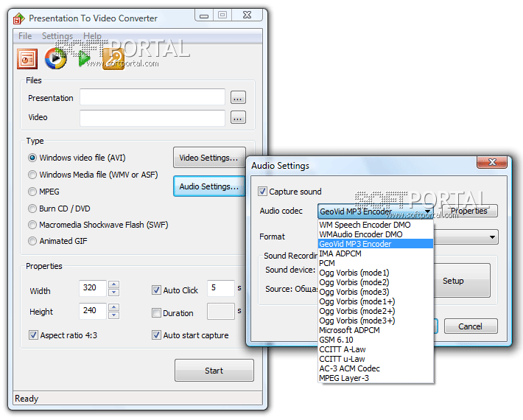This screenshot has width=523, height=420.
Task: Select Burn CD / DVD option
Action: click(59, 209)
